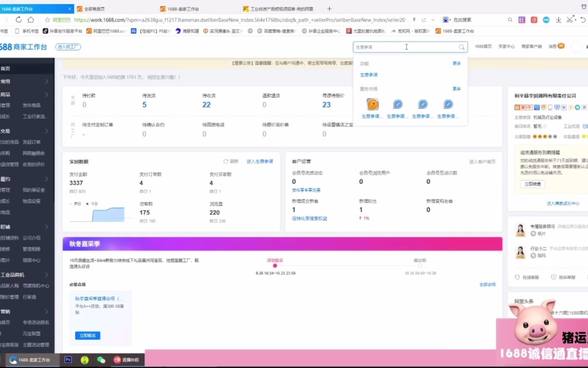Open 买家中心 in the top navigation

point(507,47)
